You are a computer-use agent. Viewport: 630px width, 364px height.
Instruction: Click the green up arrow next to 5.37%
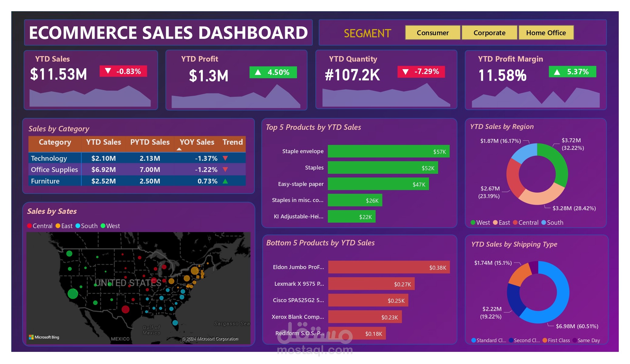click(557, 72)
